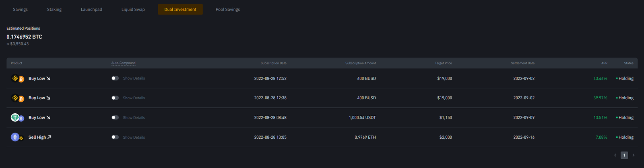Go to the previous page arrow
Screen dimensions: 644x168
[615, 155]
